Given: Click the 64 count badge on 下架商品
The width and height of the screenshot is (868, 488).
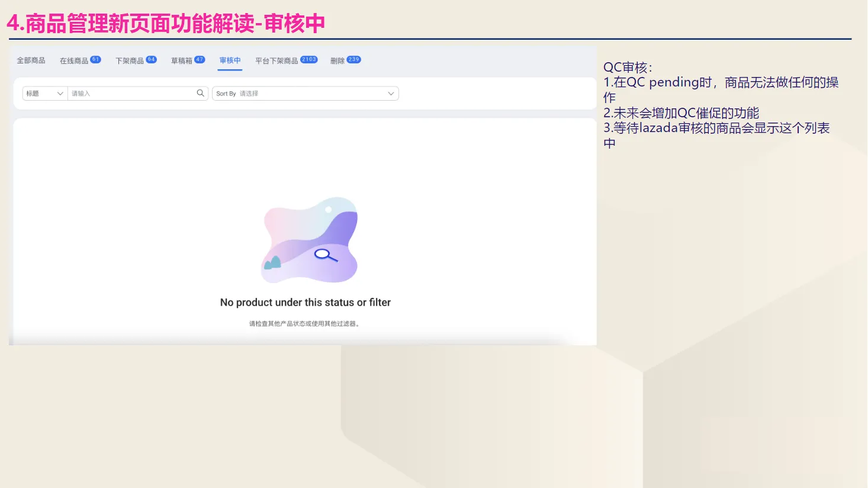Looking at the screenshot, I should [x=152, y=59].
